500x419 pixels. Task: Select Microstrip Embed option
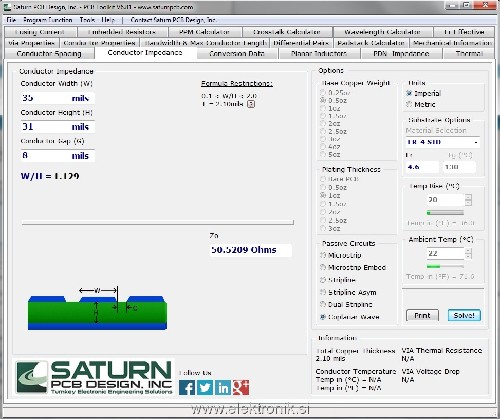click(x=353, y=267)
